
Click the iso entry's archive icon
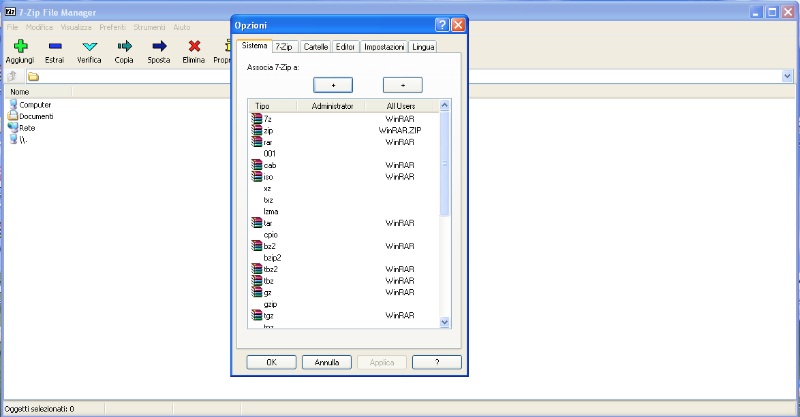256,176
